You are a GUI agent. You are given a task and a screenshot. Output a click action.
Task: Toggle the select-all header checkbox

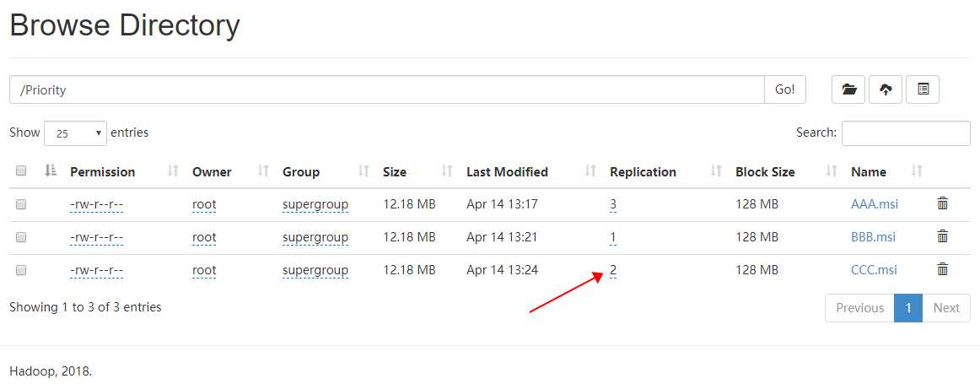point(21,171)
